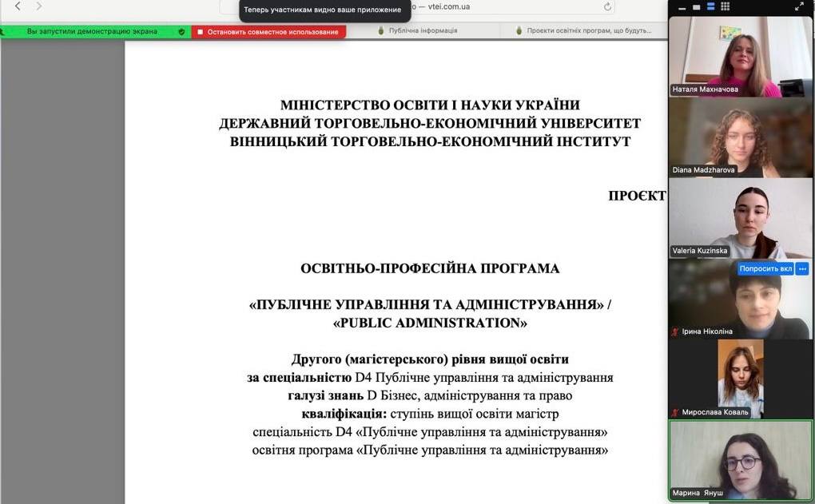815x504 pixels.
Task: Select the stacked list video layout icon
Action: pyautogui.click(x=710, y=6)
